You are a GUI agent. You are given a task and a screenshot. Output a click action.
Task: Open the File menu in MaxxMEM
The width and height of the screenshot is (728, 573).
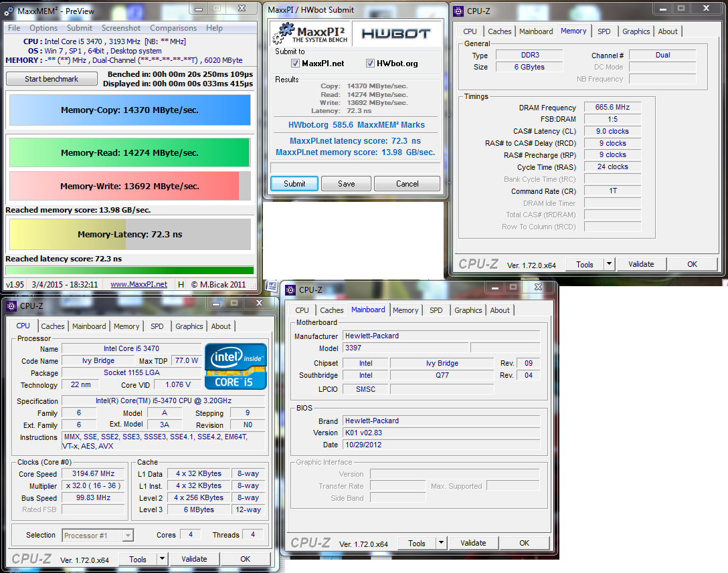(14, 28)
